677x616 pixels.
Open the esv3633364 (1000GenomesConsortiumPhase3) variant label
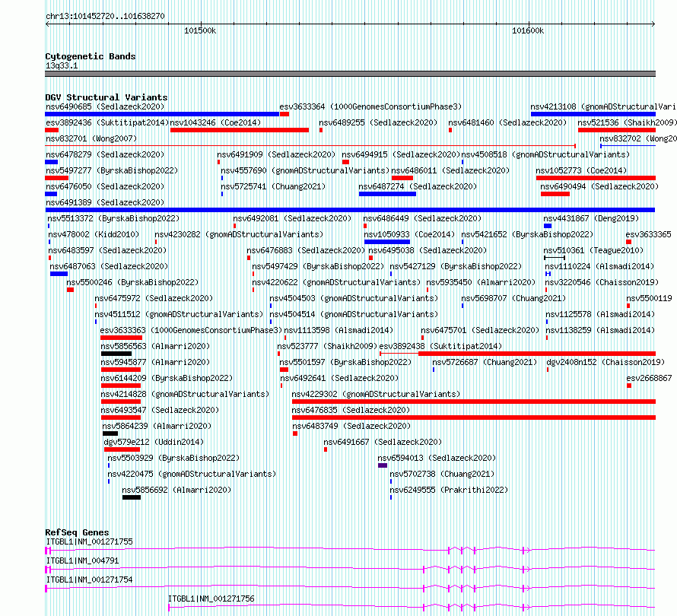click(370, 106)
